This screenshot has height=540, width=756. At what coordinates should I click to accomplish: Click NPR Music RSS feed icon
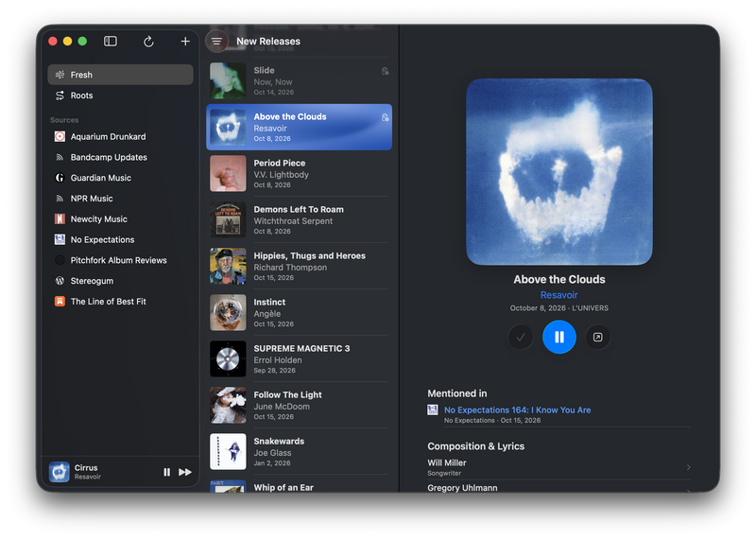coord(60,199)
